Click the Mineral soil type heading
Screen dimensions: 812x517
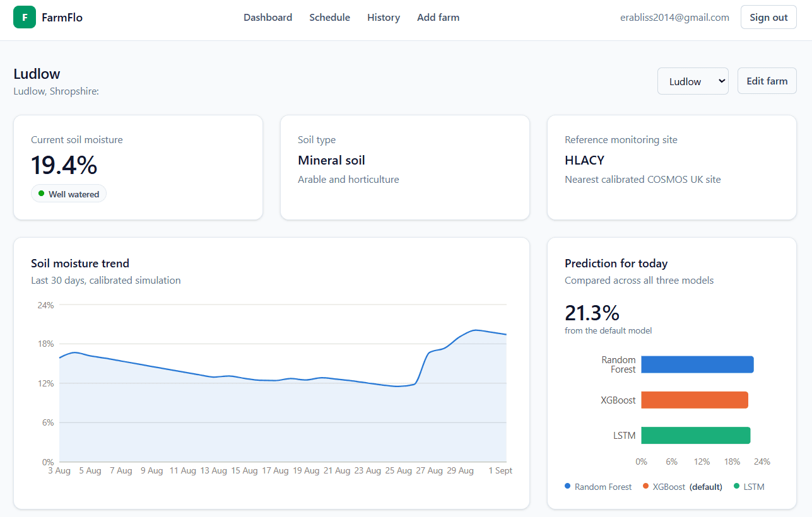tap(331, 160)
